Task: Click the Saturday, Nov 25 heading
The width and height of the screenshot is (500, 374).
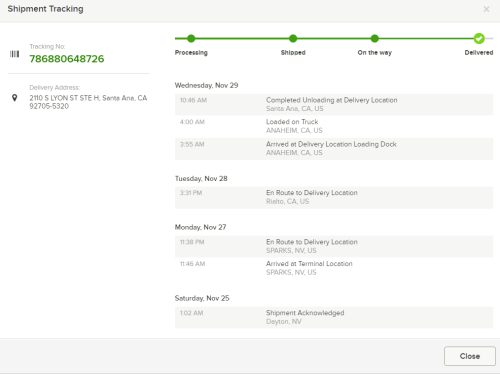Action: [202, 298]
